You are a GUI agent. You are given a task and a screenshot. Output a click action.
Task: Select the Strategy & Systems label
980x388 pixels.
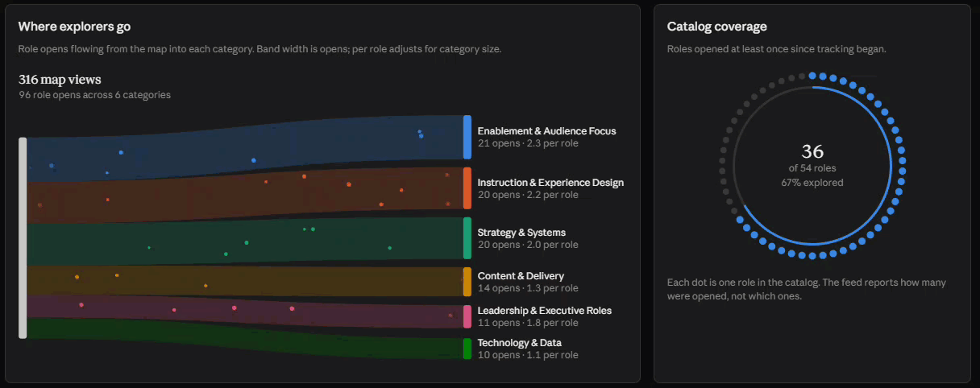coord(521,233)
